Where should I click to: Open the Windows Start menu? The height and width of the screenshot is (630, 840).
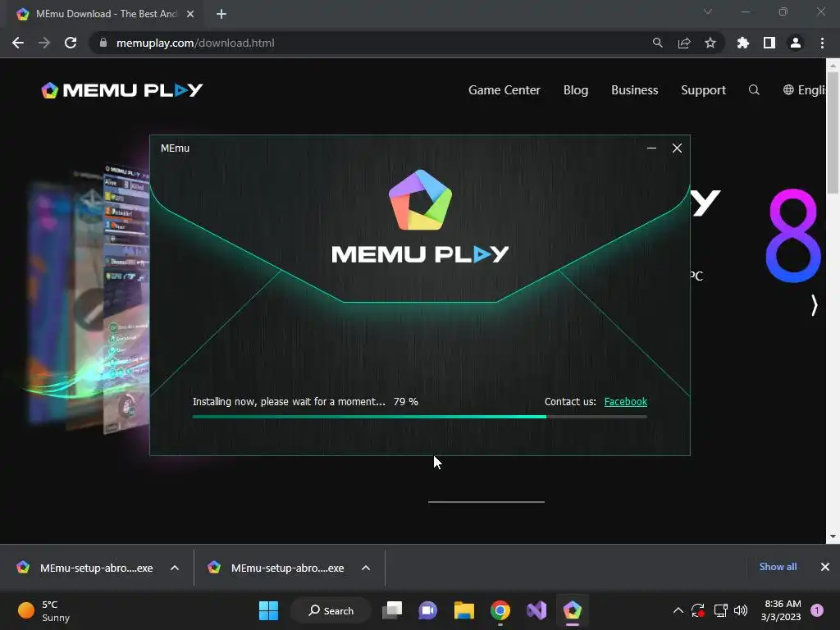[268, 610]
